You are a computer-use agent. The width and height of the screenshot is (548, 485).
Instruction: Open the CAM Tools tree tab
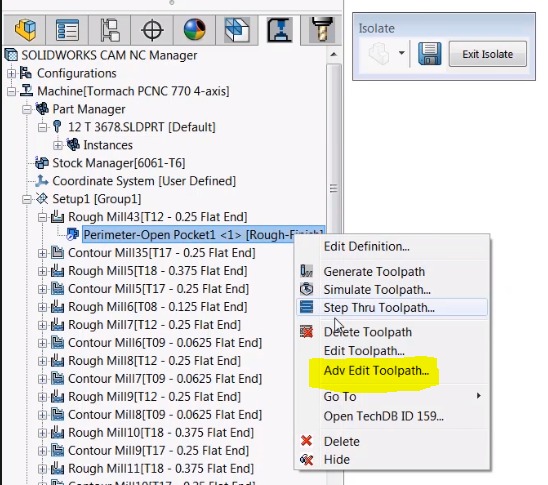coord(322,30)
